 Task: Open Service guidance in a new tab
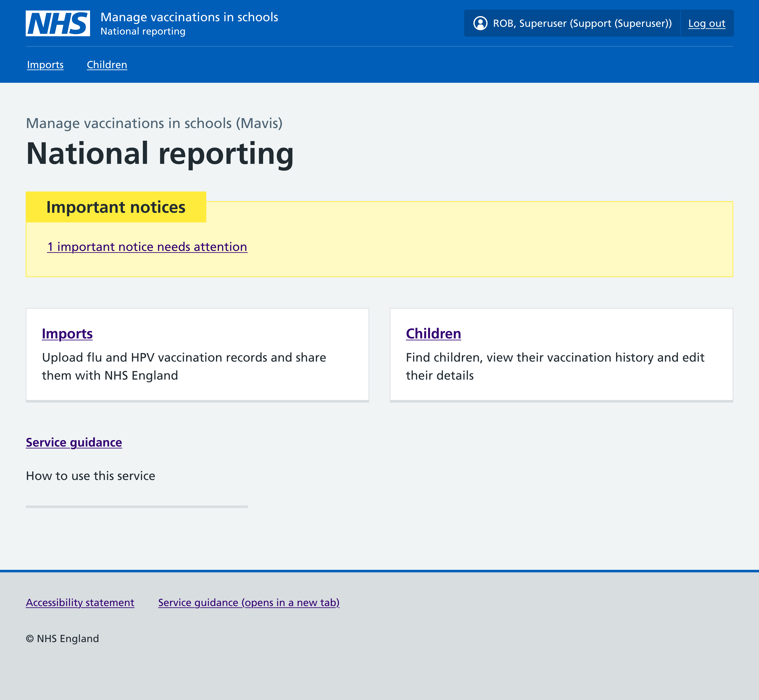point(249,602)
